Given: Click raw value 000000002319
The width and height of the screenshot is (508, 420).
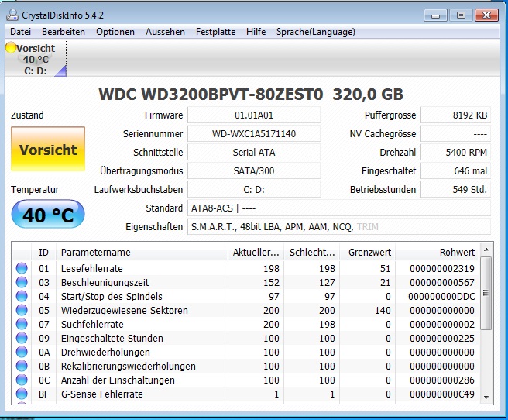Looking at the screenshot, I should point(442,268).
